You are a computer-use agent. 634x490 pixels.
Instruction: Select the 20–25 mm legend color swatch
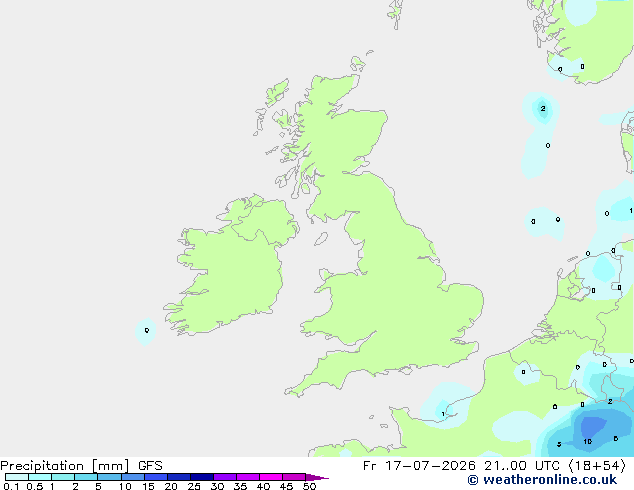point(179,477)
